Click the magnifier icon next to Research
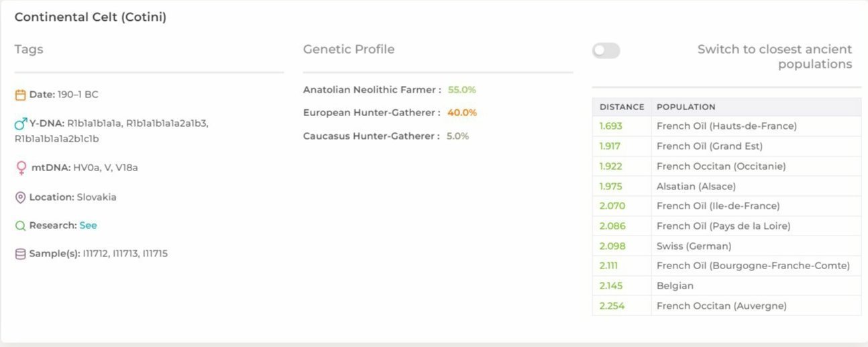 tap(20, 226)
